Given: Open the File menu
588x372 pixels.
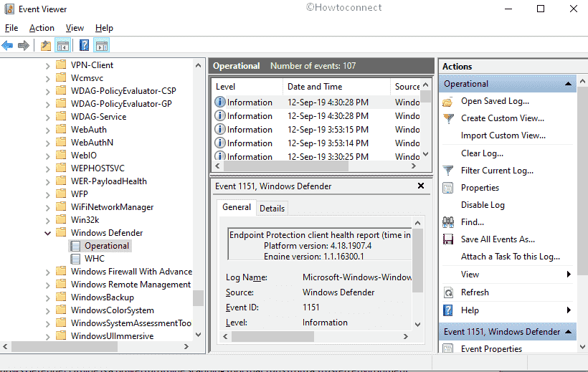Looking at the screenshot, I should click(11, 28).
